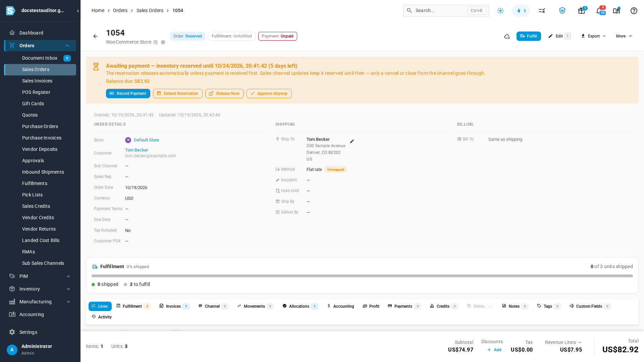The width and height of the screenshot is (644, 362).
Task: Switch to the Invoices tab
Action: point(174,306)
